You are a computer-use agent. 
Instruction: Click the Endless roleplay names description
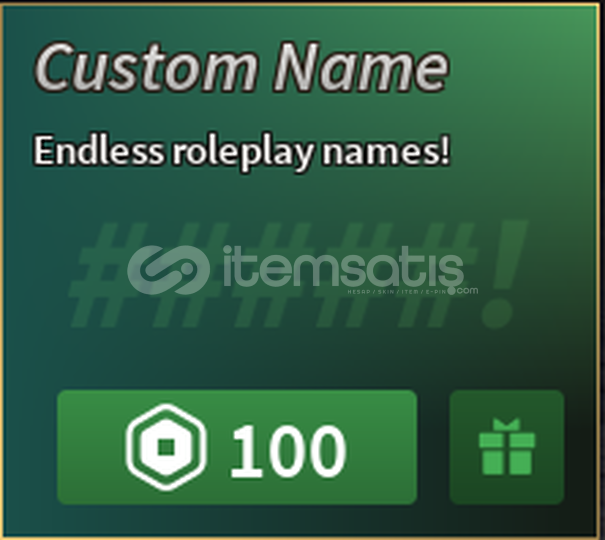pos(242,152)
